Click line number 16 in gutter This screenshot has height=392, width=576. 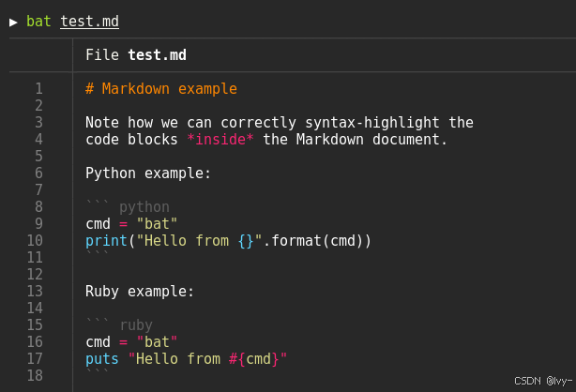35,342
